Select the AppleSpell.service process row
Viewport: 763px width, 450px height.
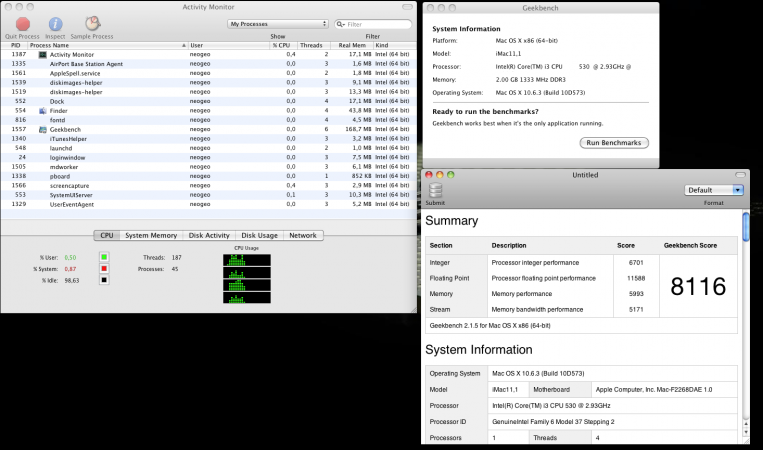tap(208, 73)
